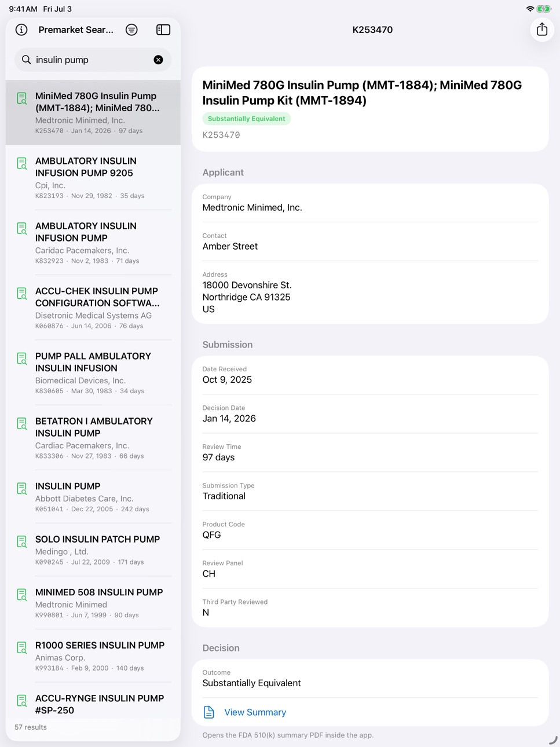Open ACCU-CHEK configuration software result
560x747 pixels.
pos(93,307)
